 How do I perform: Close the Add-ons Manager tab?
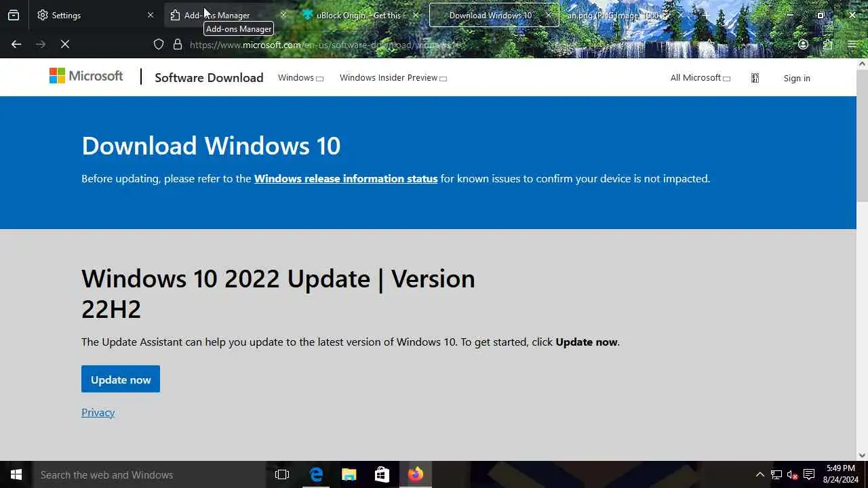tap(283, 15)
